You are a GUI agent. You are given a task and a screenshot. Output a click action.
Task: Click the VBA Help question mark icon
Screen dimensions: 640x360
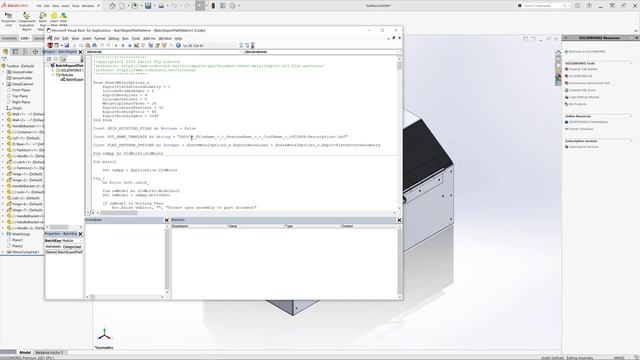[x=178, y=45]
